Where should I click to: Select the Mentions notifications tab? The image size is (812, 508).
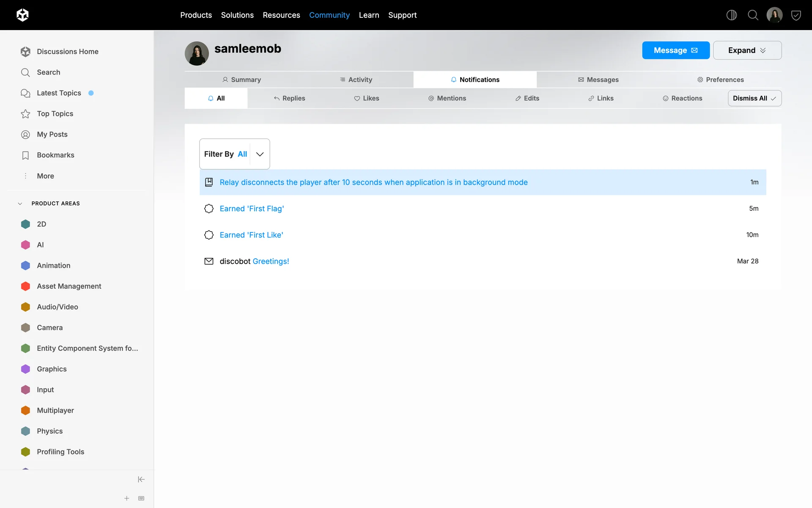pos(447,98)
